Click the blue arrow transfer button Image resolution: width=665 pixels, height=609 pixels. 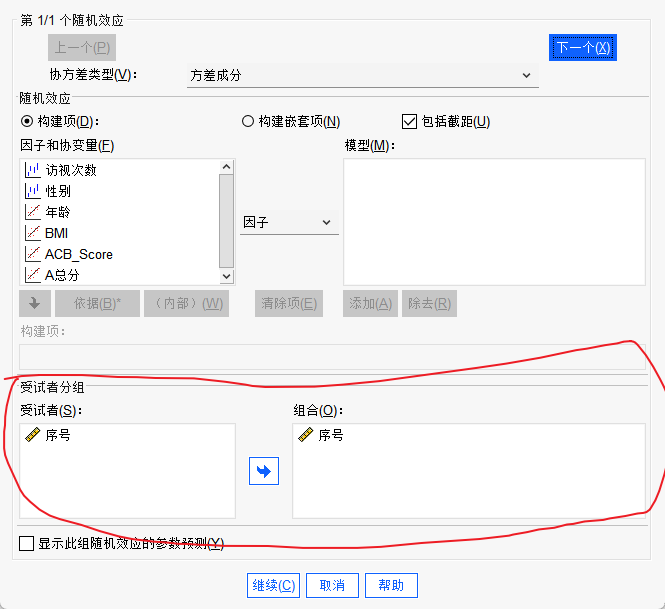pos(264,471)
